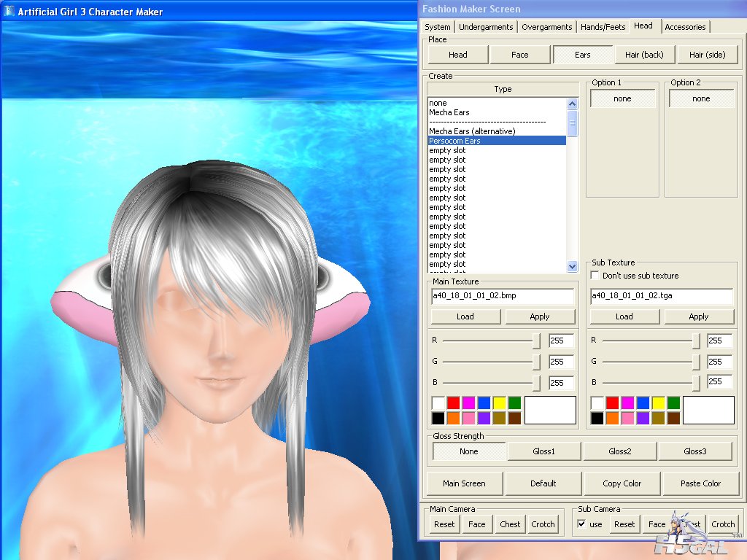Click the Main Texture color preview box

pyautogui.click(x=550, y=411)
